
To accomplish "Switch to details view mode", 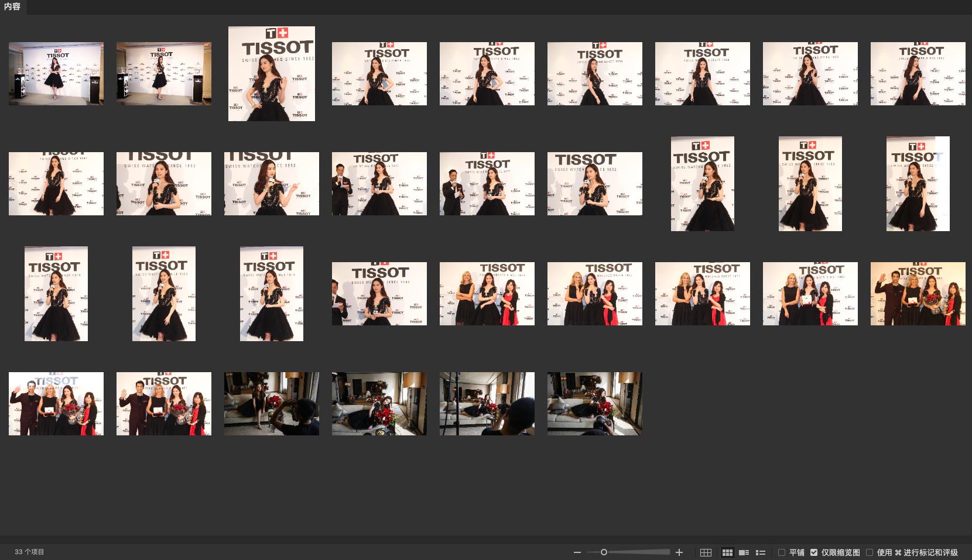I will 744,552.
